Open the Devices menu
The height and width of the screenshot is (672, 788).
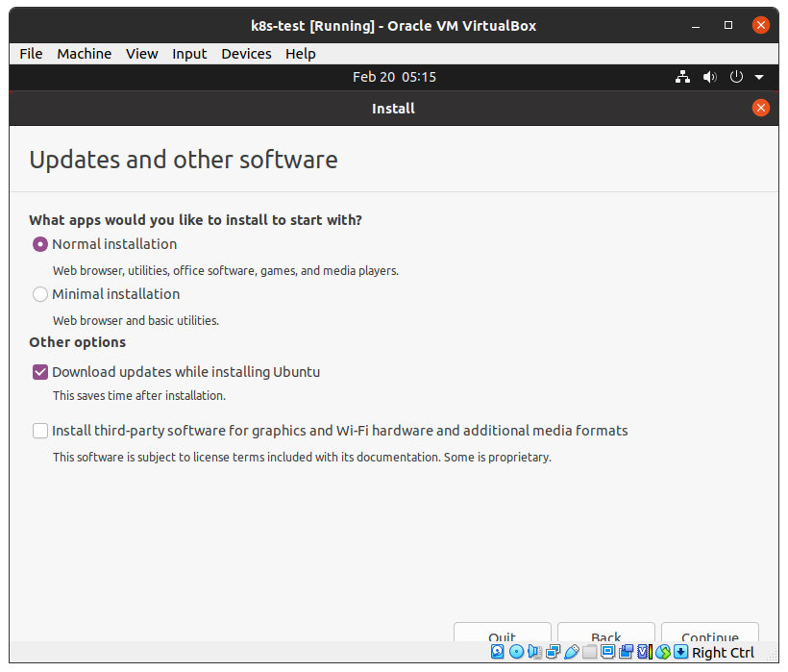tap(246, 54)
